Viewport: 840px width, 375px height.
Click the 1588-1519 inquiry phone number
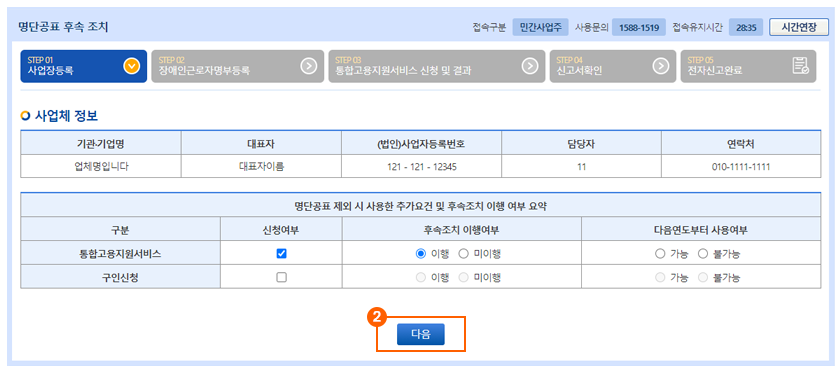point(639,27)
